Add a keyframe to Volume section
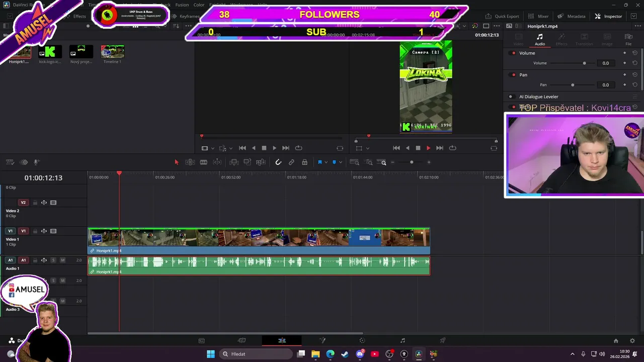This screenshot has height=362, width=644. (625, 53)
